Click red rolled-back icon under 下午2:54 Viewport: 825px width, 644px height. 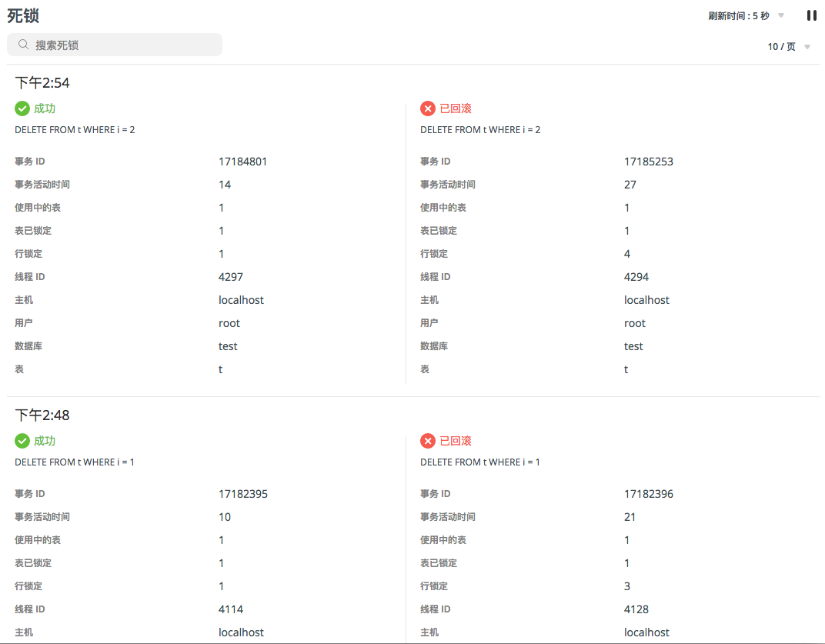click(428, 108)
